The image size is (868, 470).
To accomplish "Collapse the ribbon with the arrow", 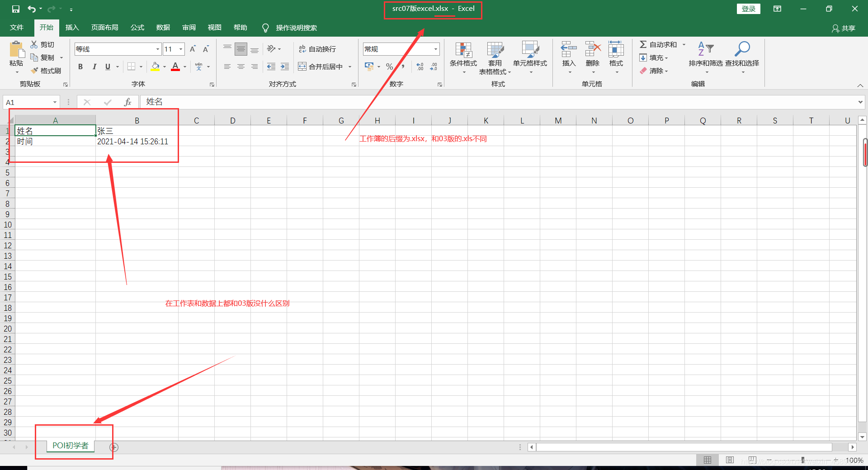I will [x=860, y=85].
